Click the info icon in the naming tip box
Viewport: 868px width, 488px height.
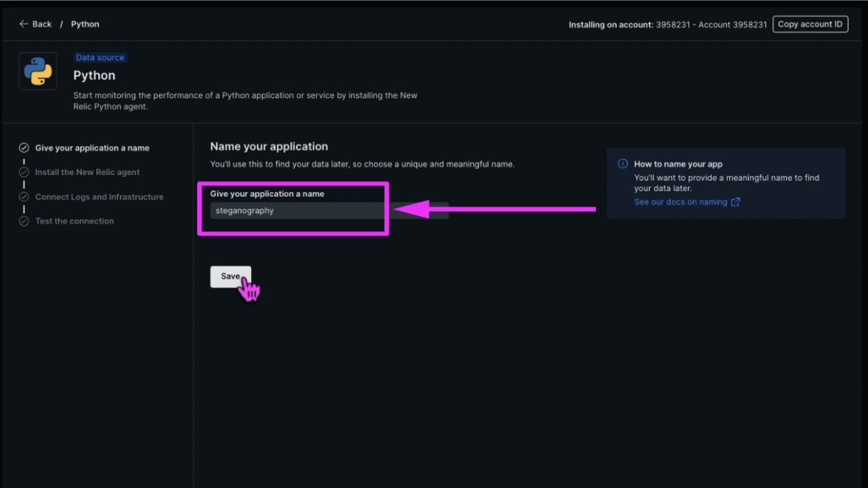pyautogui.click(x=623, y=163)
